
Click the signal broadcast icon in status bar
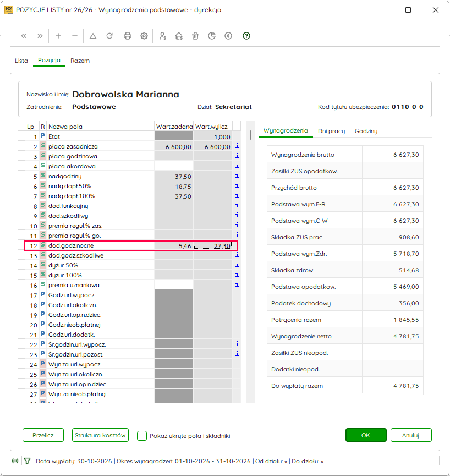click(x=15, y=461)
